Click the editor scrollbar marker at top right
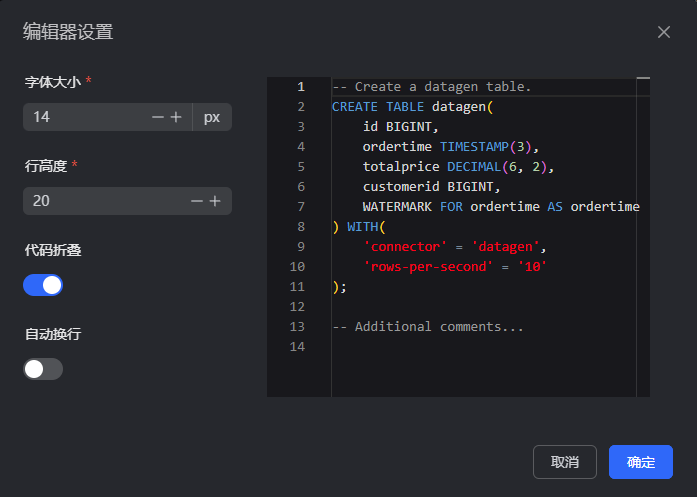This screenshot has height=497, width=697. click(643, 78)
